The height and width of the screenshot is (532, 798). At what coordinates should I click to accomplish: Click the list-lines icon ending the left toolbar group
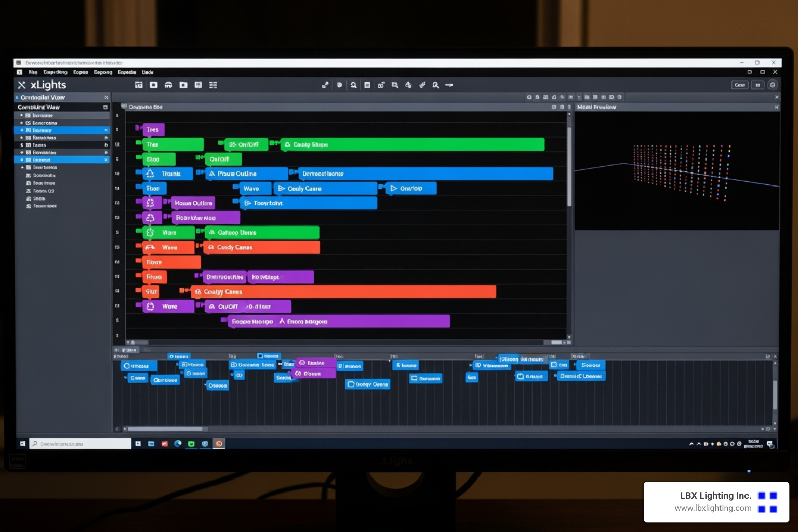(x=213, y=85)
